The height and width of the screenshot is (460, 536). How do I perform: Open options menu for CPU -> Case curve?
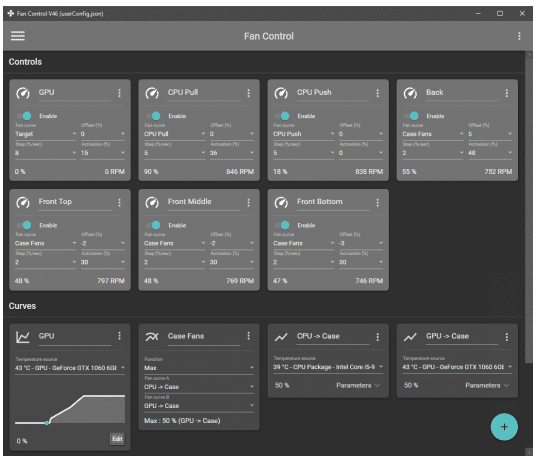pyautogui.click(x=378, y=337)
